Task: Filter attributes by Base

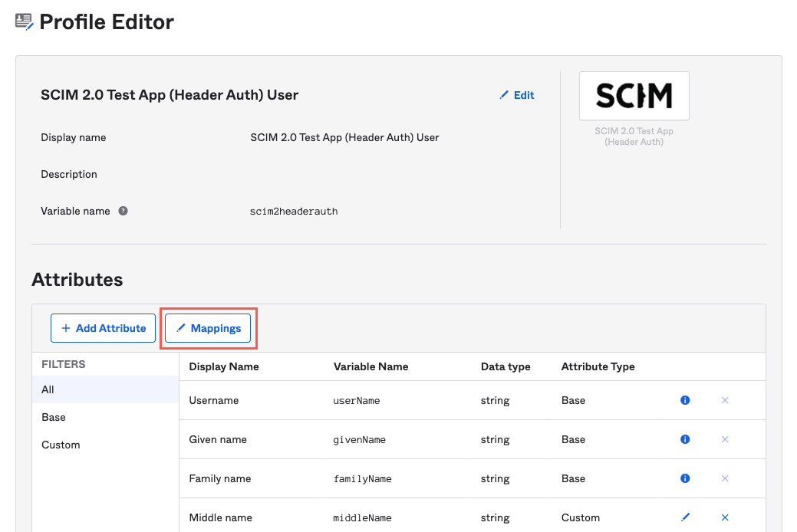Action: (x=53, y=417)
